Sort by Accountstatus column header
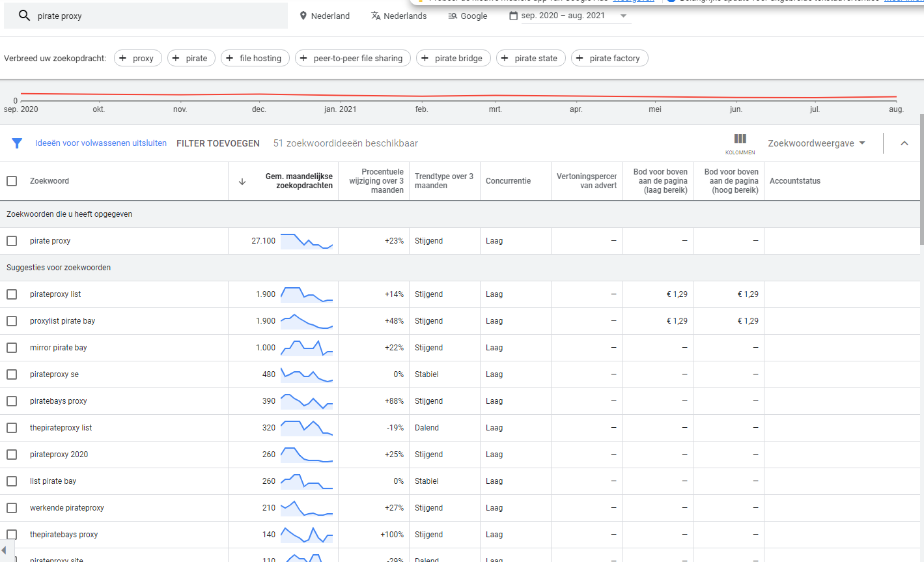Image resolution: width=924 pixels, height=562 pixels. pos(795,181)
